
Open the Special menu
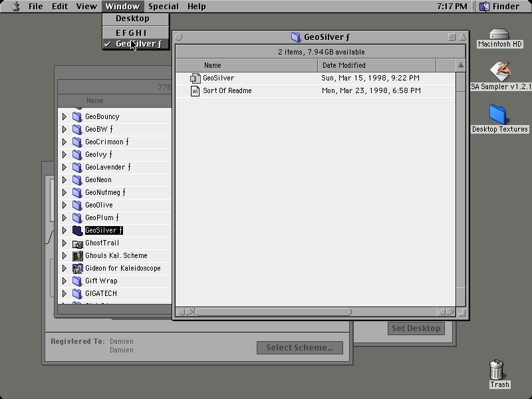click(x=163, y=7)
